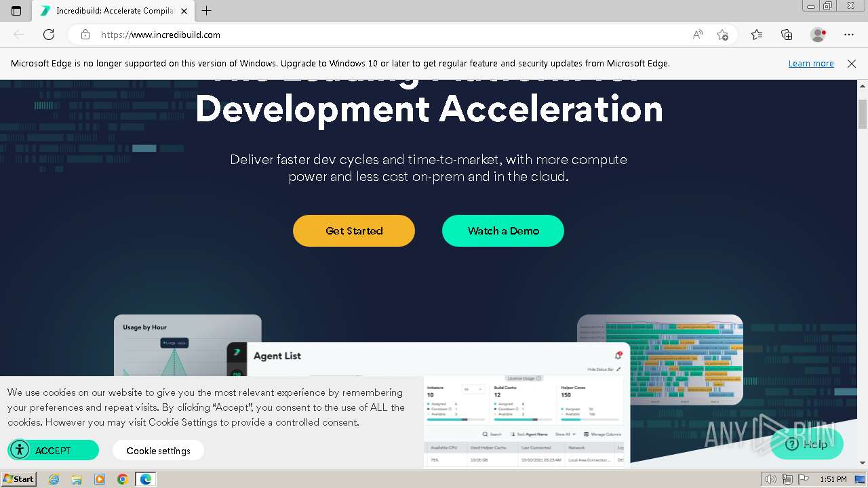
Task: Add this page to favorites
Action: tap(722, 35)
